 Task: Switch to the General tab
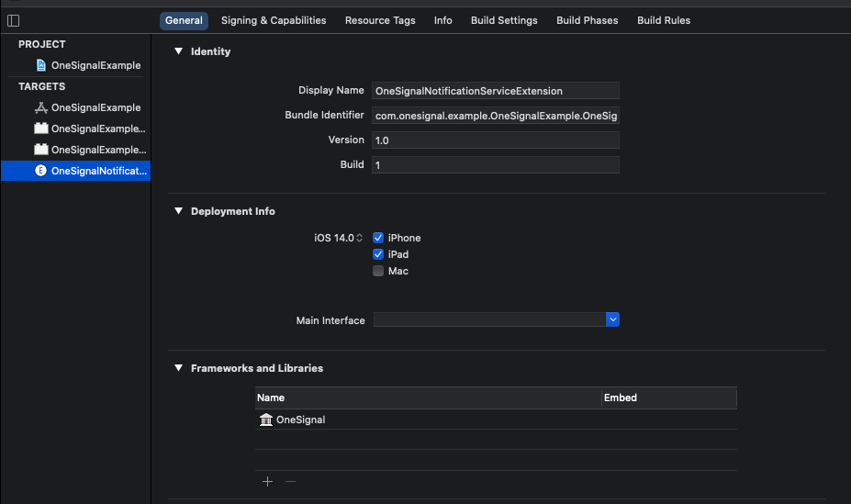184,20
